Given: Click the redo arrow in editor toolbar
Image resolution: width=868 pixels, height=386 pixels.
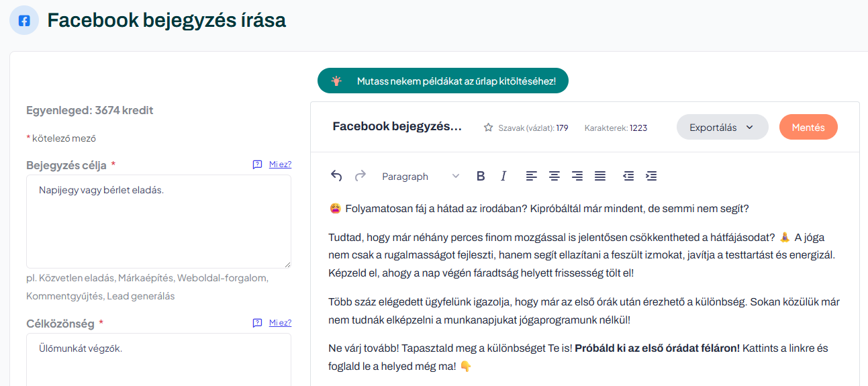Looking at the screenshot, I should 360,176.
